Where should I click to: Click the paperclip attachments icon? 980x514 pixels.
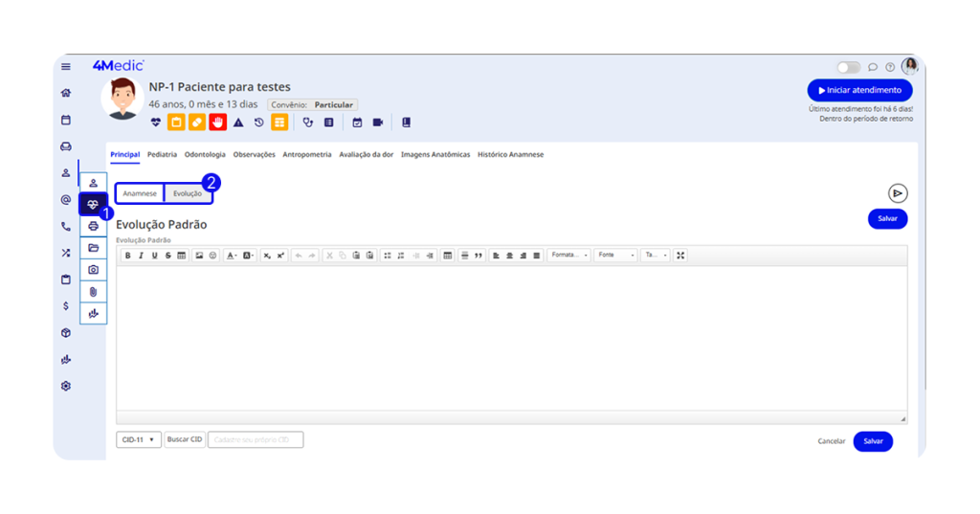(x=93, y=291)
